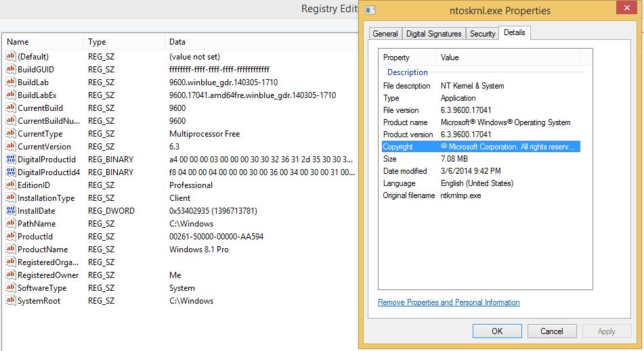Click the string icon beside SoftwareType
Screen dimensions: 644x351
(11, 287)
